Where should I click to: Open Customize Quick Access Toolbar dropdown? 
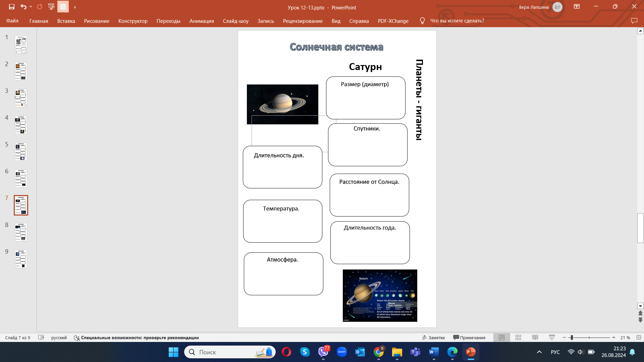[x=75, y=7]
